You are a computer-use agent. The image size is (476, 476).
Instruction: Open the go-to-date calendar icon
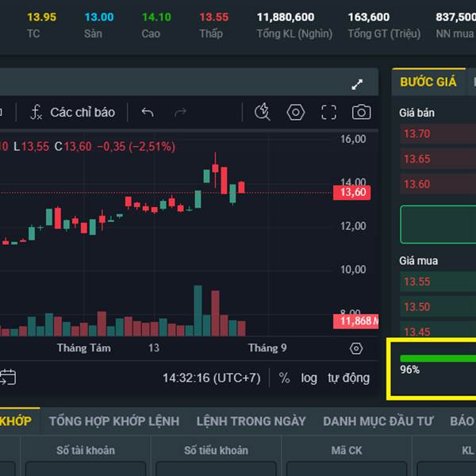(8, 378)
